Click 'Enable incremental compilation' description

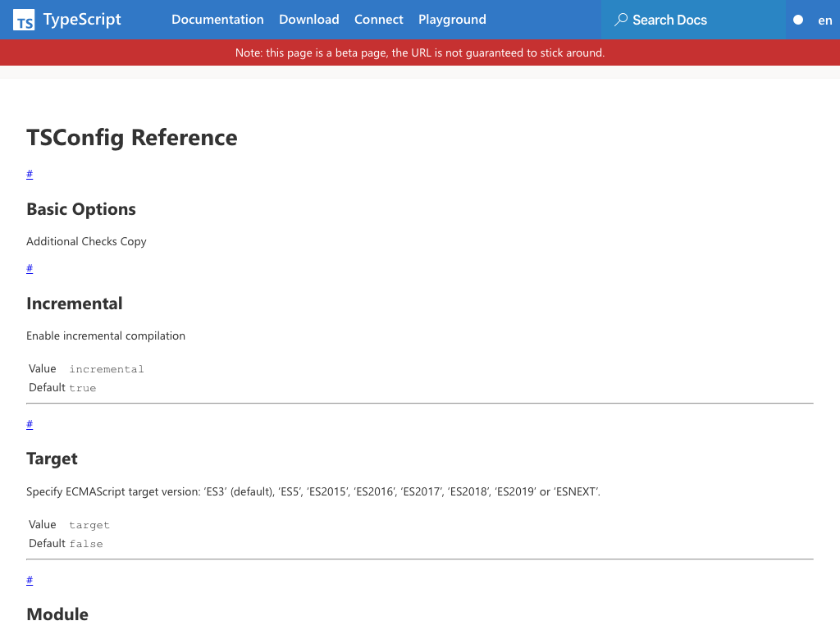point(106,336)
